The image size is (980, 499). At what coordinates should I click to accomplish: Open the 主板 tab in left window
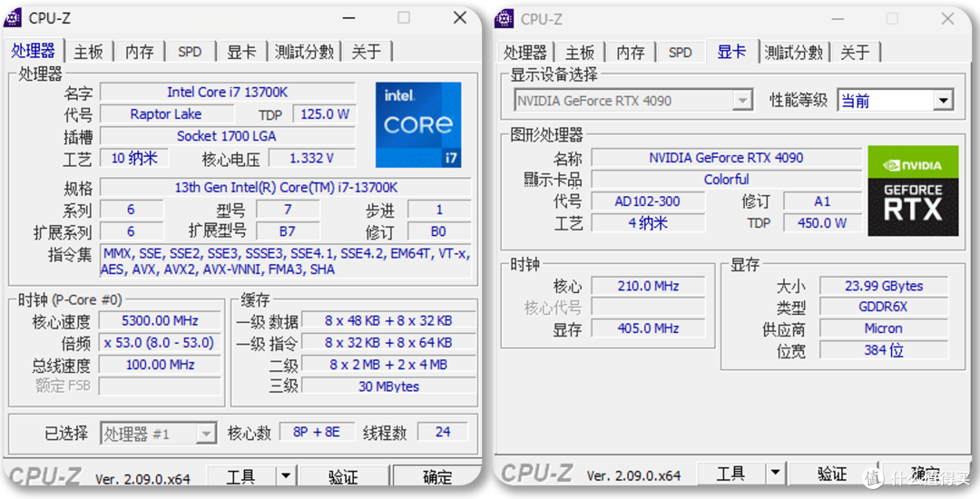[x=88, y=52]
